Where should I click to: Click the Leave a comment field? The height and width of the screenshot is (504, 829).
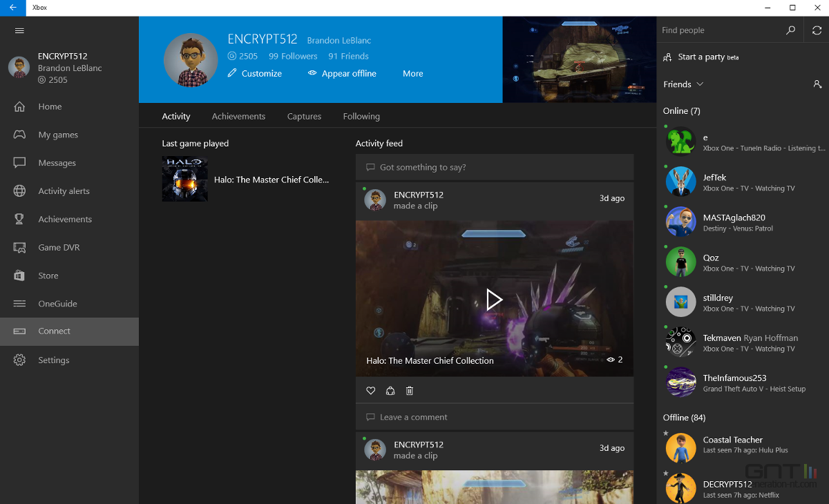[495, 417]
